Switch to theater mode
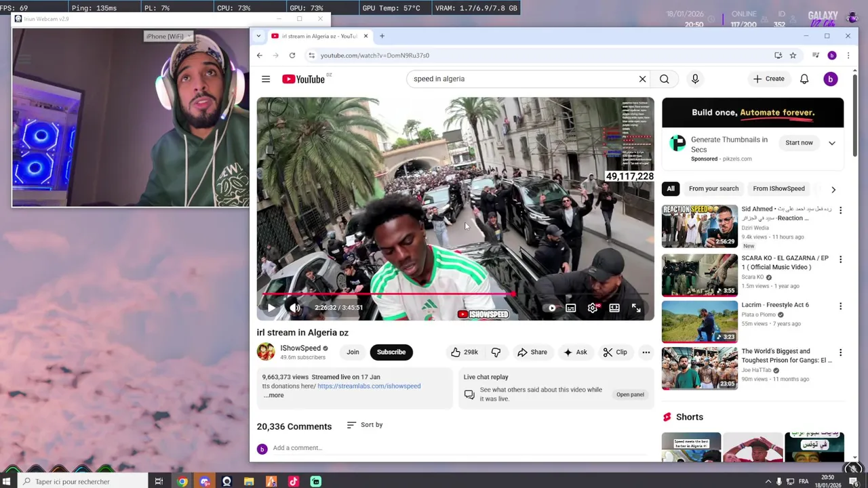The width and height of the screenshot is (868, 488). tap(614, 308)
